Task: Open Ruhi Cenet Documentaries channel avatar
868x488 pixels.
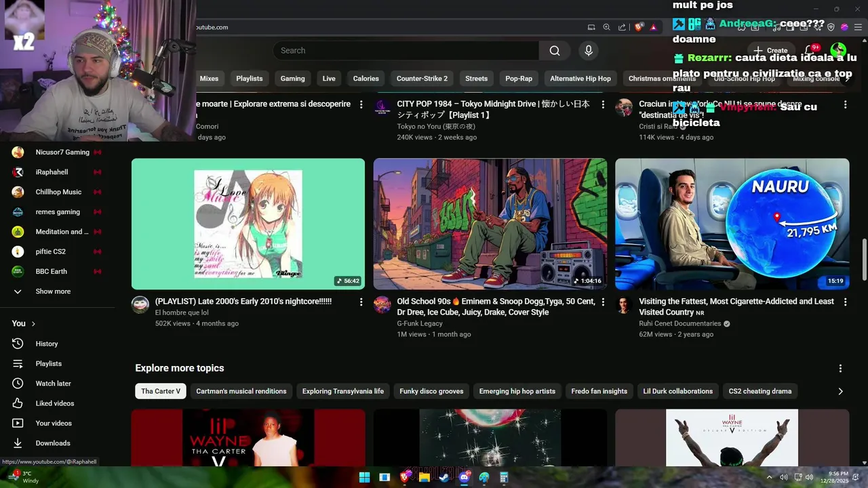Action: (x=624, y=304)
